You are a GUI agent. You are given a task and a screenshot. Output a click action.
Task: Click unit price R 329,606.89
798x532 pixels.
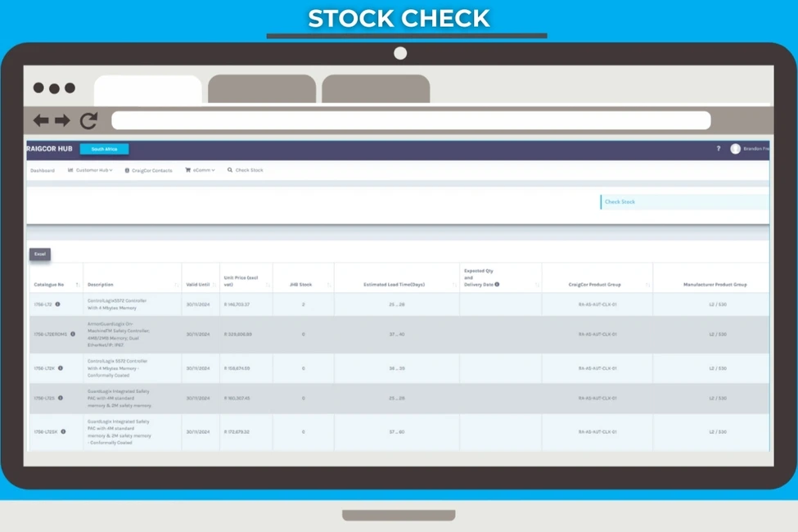click(x=237, y=335)
